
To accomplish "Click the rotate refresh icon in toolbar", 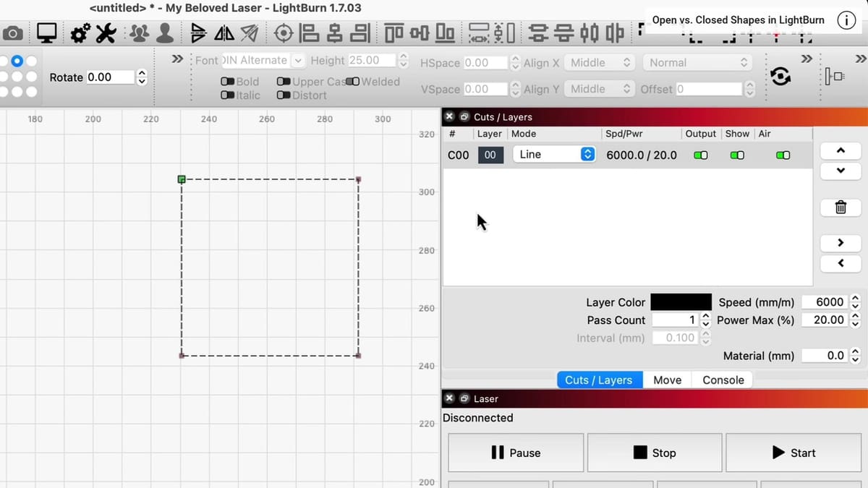I will tap(780, 76).
